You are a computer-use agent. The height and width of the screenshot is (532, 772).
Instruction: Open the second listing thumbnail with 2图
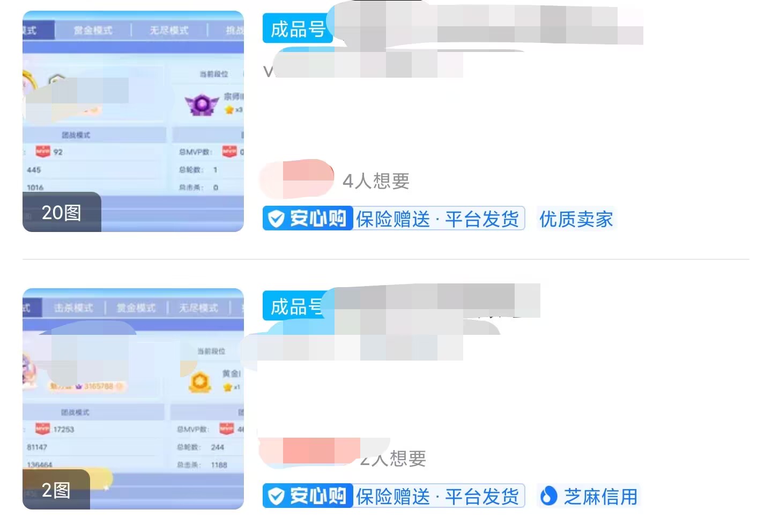click(x=133, y=399)
